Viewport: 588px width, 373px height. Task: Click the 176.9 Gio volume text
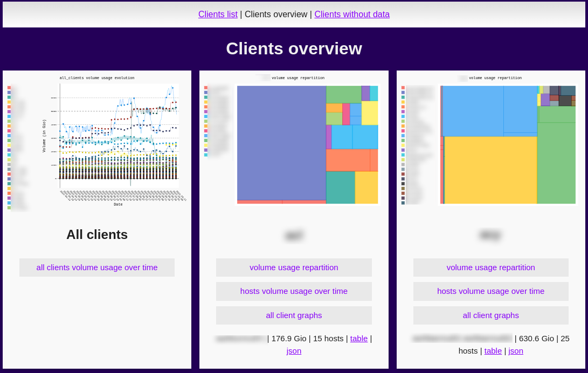coord(289,339)
